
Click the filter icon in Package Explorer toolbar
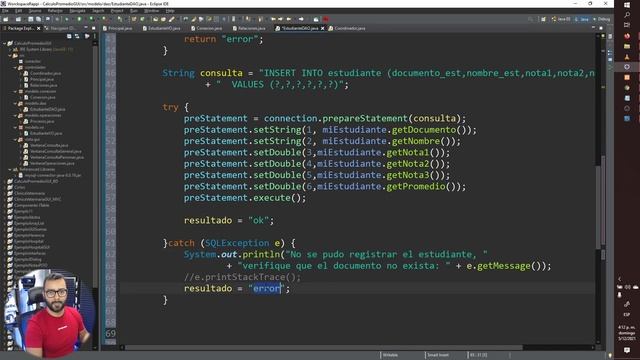pyautogui.click(x=87, y=36)
